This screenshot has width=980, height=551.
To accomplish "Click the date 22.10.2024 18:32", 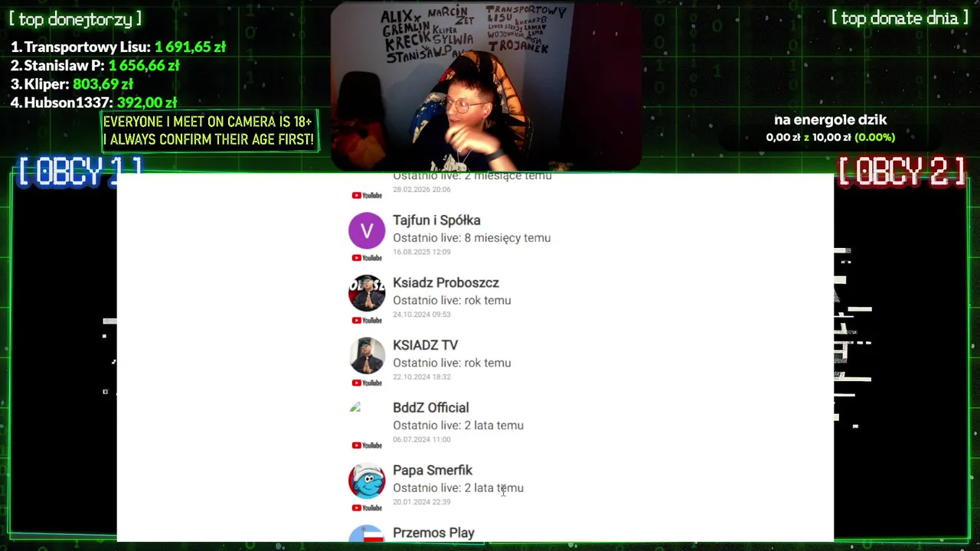I will click(422, 377).
